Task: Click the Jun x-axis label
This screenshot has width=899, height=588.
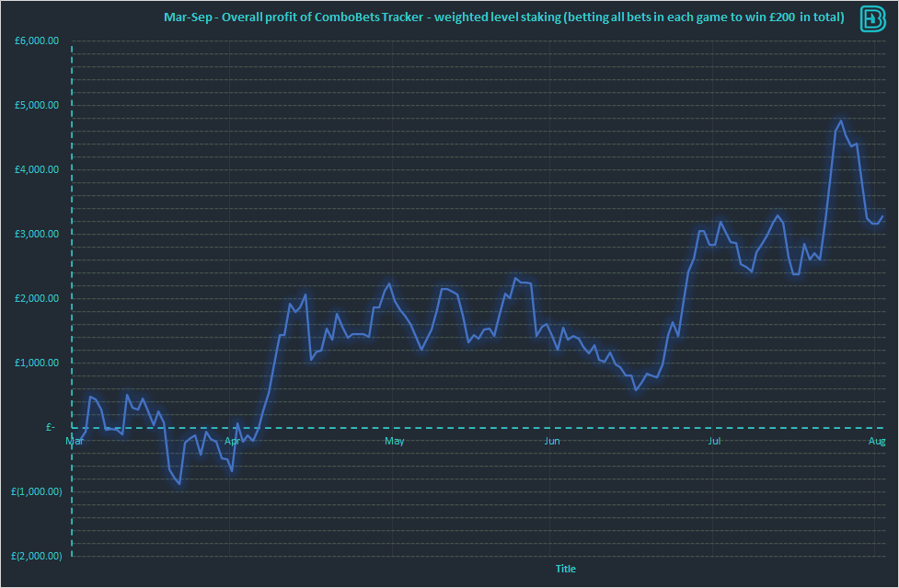Action: click(x=551, y=441)
